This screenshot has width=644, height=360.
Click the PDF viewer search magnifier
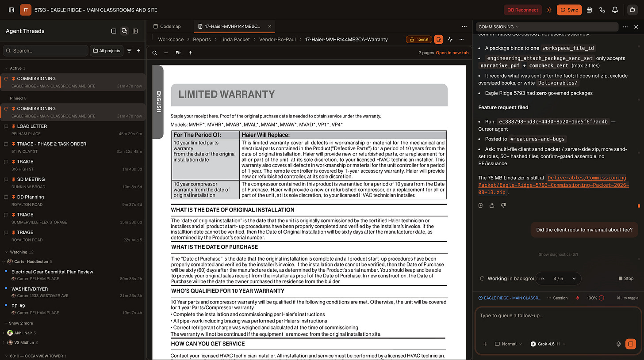pos(155,53)
